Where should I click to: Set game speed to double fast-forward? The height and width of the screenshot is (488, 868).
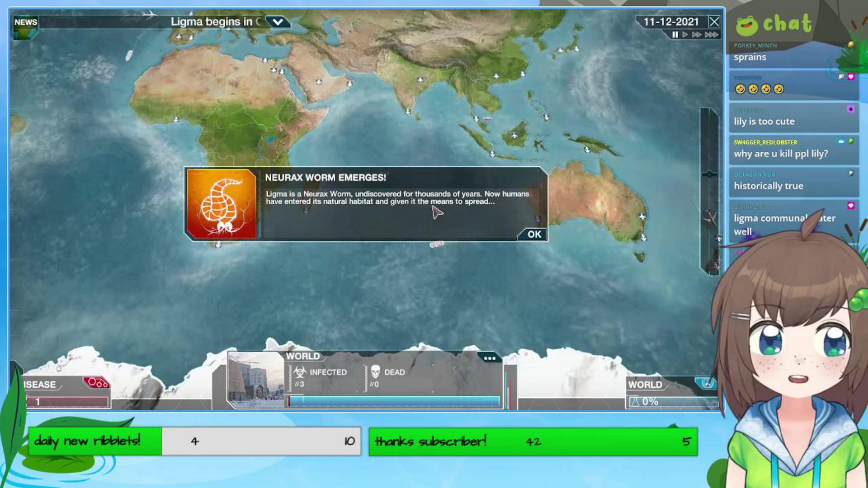(x=697, y=35)
